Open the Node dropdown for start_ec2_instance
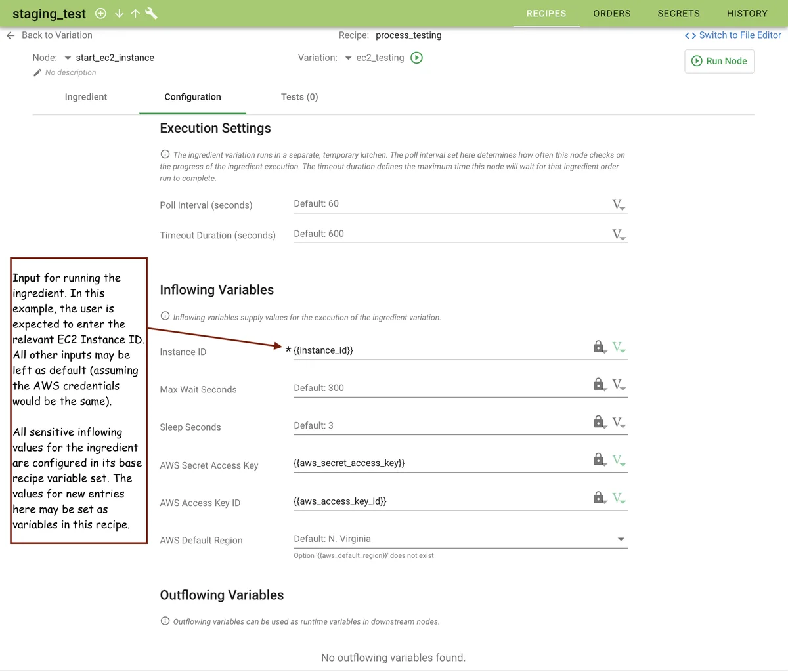Viewport: 788px width, 672px height. 68,58
